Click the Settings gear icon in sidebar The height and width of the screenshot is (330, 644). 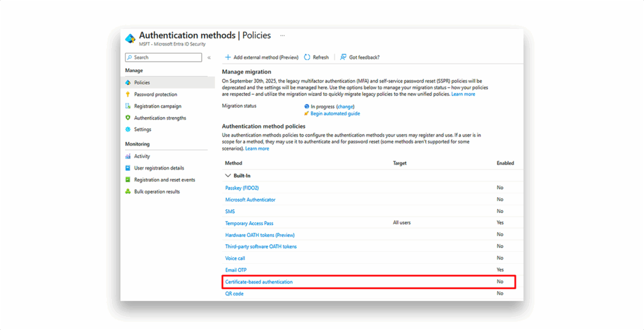click(128, 129)
